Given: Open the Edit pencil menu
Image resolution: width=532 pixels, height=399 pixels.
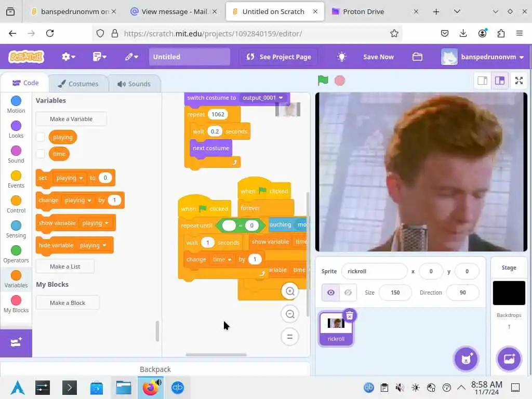Looking at the screenshot, I should [131, 57].
